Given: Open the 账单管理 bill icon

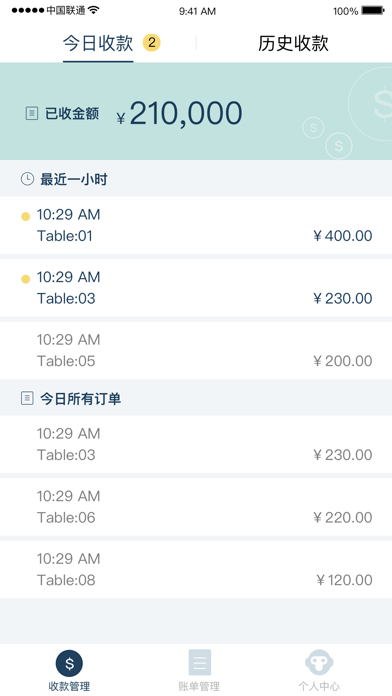Looking at the screenshot, I should click(x=199, y=663).
